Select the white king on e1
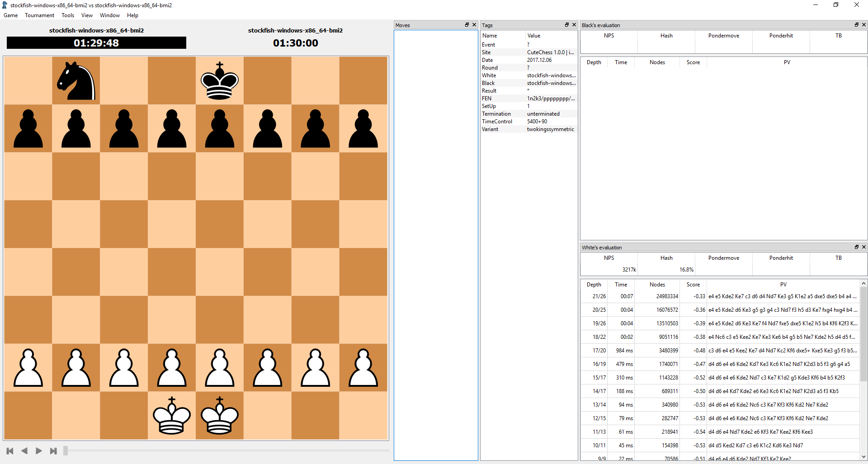 point(220,416)
